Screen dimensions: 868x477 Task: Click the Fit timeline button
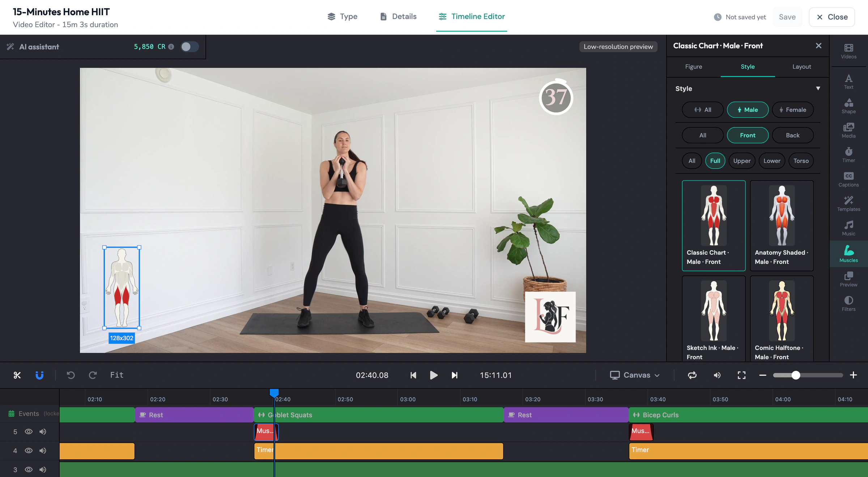[117, 375]
